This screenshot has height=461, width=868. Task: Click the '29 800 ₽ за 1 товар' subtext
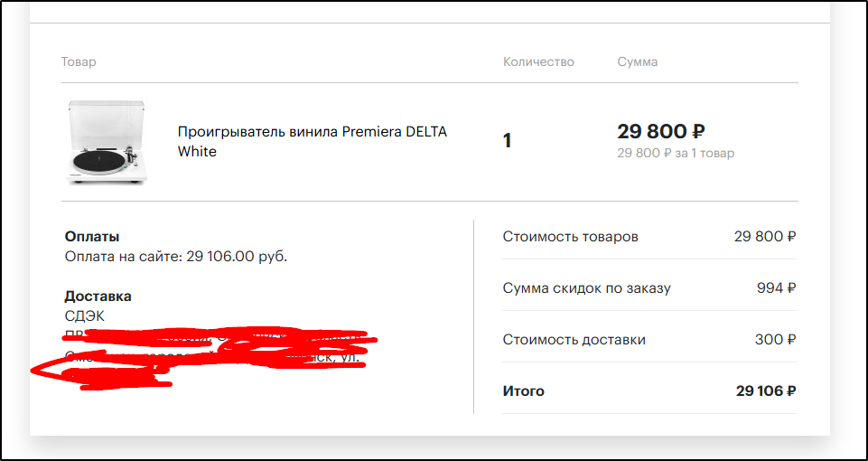point(676,154)
